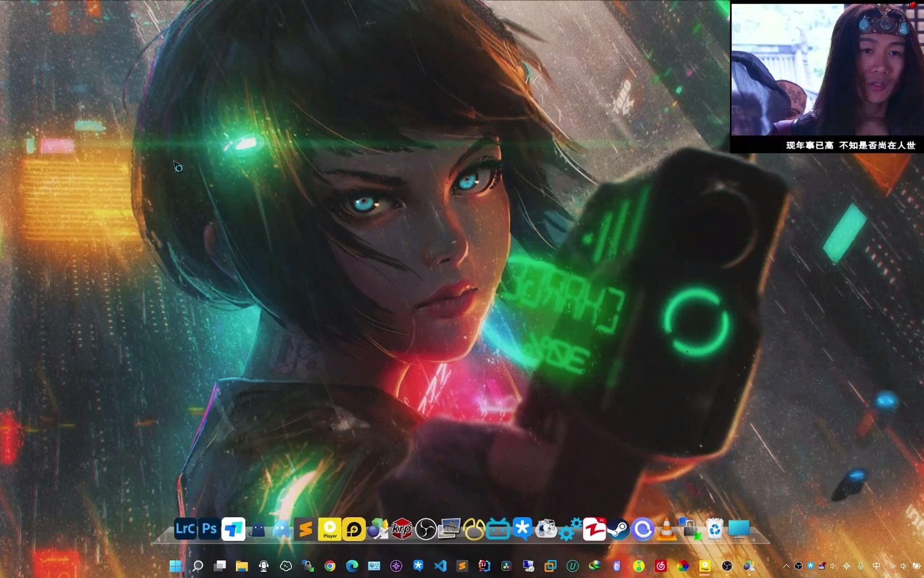Open OBS Studio from the dock

pos(426,529)
